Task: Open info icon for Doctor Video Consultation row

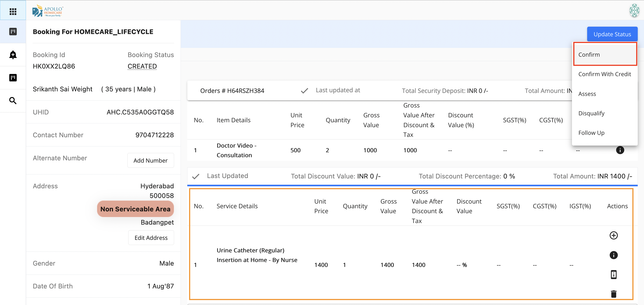Action: 620,150
